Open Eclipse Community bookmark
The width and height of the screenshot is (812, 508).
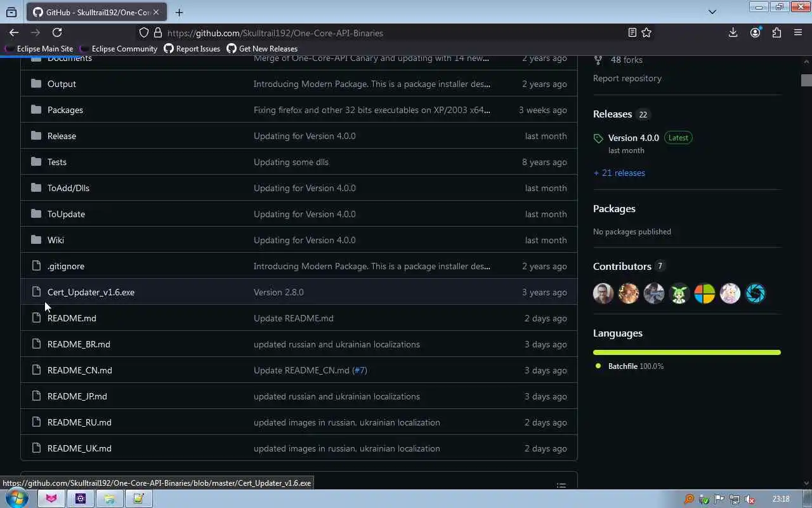tap(119, 49)
